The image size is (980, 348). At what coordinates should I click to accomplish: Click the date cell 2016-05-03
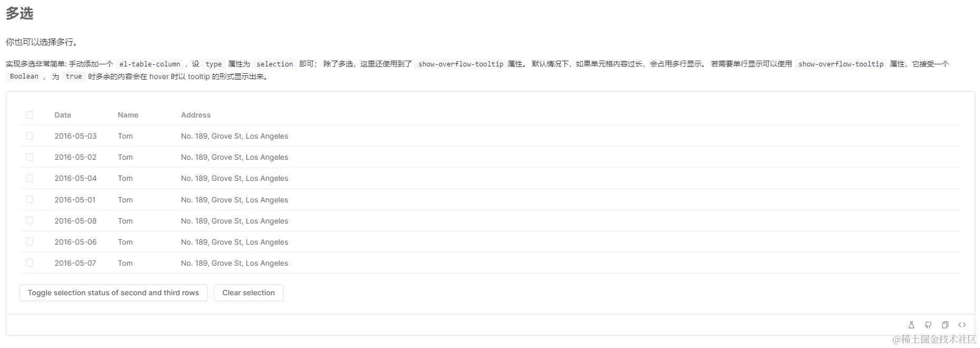pos(75,136)
